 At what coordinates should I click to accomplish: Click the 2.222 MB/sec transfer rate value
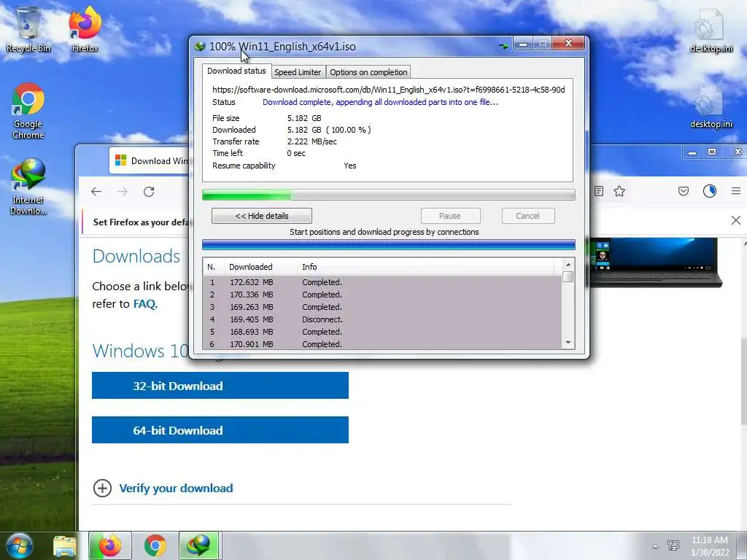[x=312, y=141]
